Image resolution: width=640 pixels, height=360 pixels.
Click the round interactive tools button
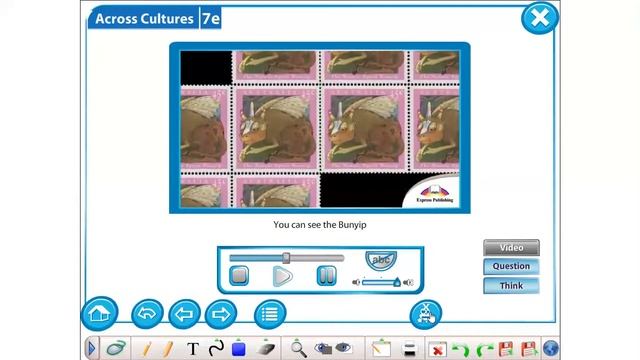(x=426, y=314)
